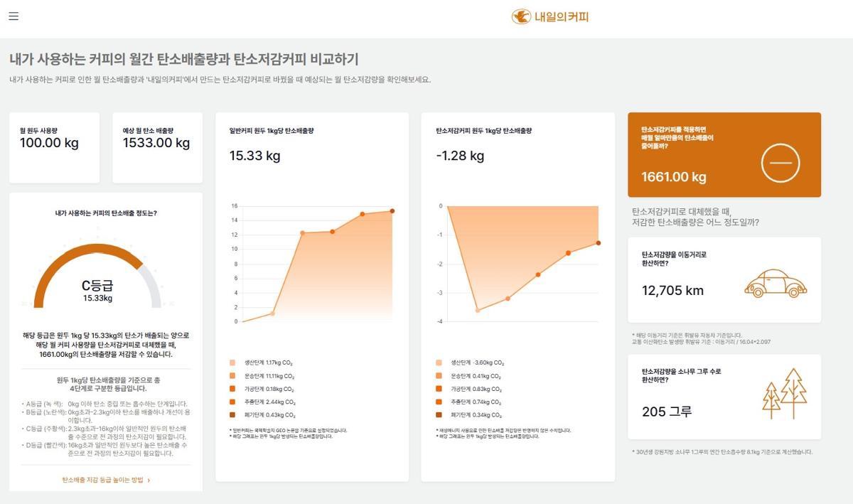Screen dimensions: 853x504
Task: Click the 내일의커피 brand name text
Action: coord(562,16)
